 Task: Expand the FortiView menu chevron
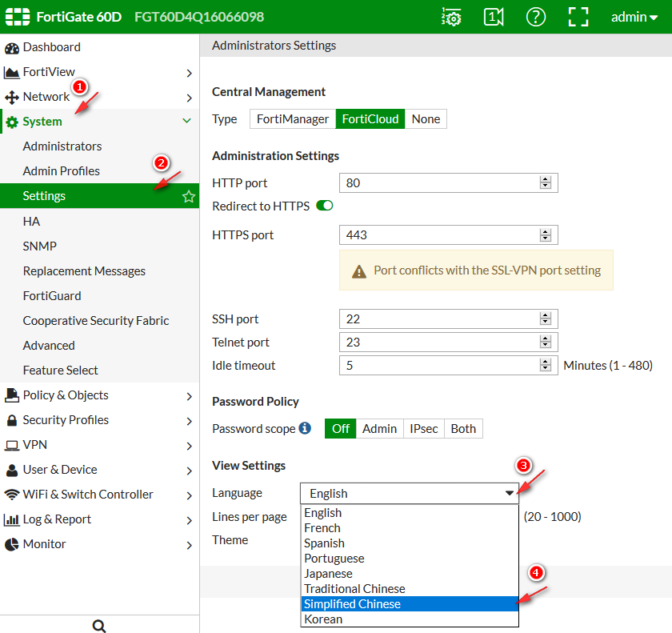pyautogui.click(x=189, y=74)
